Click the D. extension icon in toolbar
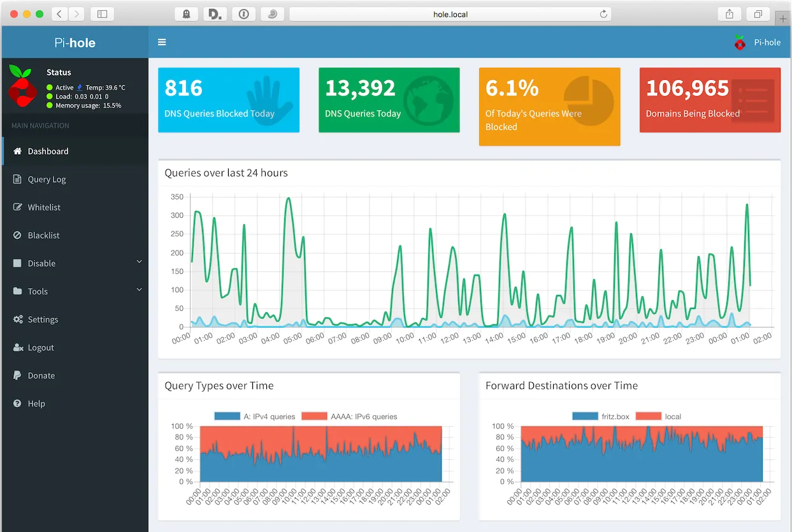 [x=215, y=13]
